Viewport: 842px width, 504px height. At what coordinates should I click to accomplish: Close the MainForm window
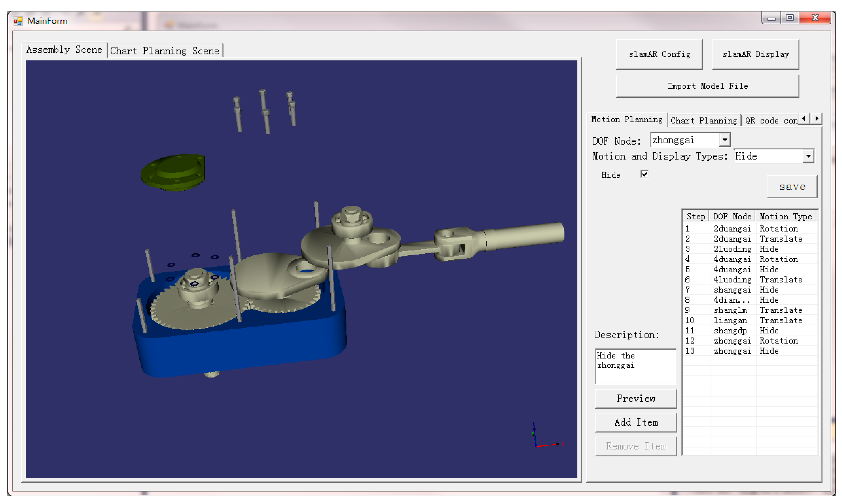(x=815, y=18)
